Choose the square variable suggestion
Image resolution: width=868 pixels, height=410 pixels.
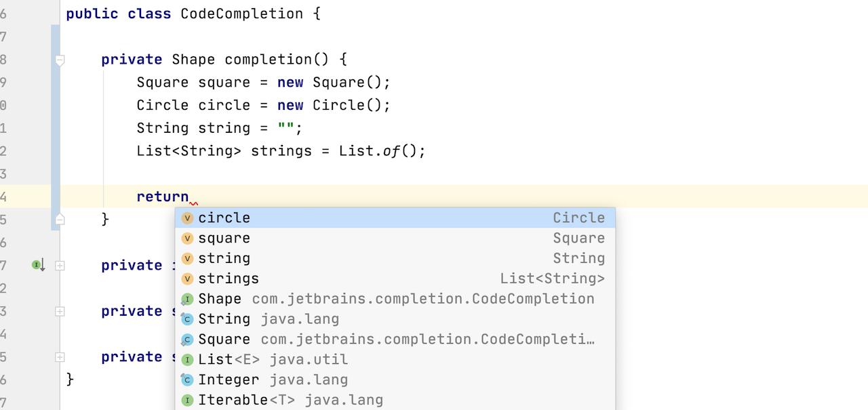coord(395,238)
